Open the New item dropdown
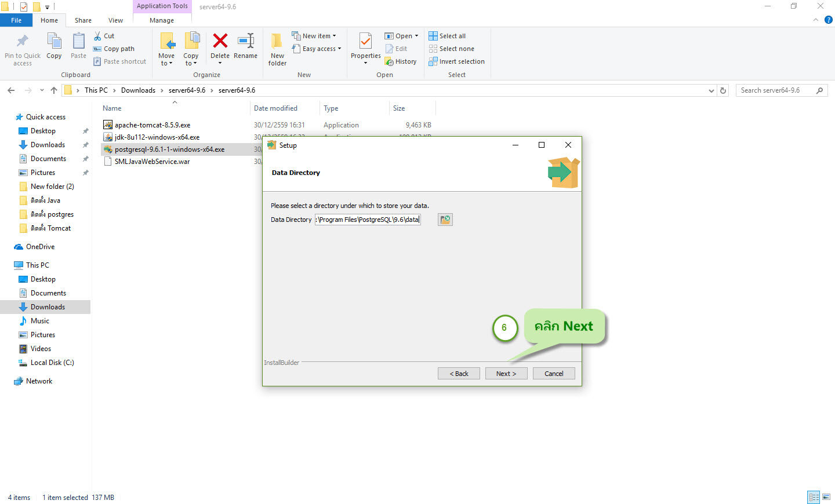 tap(315, 35)
